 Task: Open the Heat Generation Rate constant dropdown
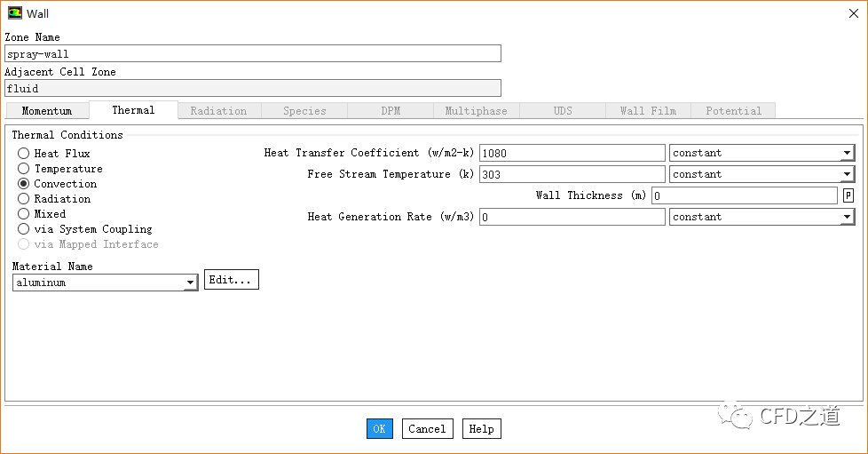click(x=761, y=217)
